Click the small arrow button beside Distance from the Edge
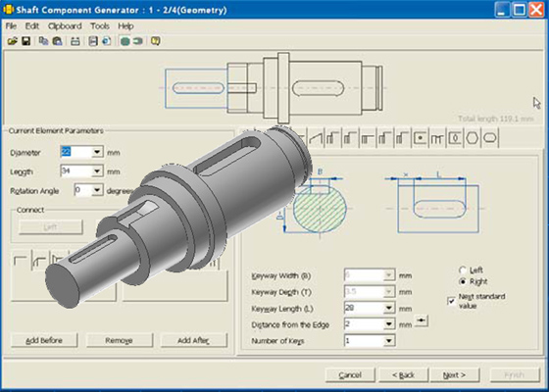549x392 pixels. pyautogui.click(x=422, y=320)
